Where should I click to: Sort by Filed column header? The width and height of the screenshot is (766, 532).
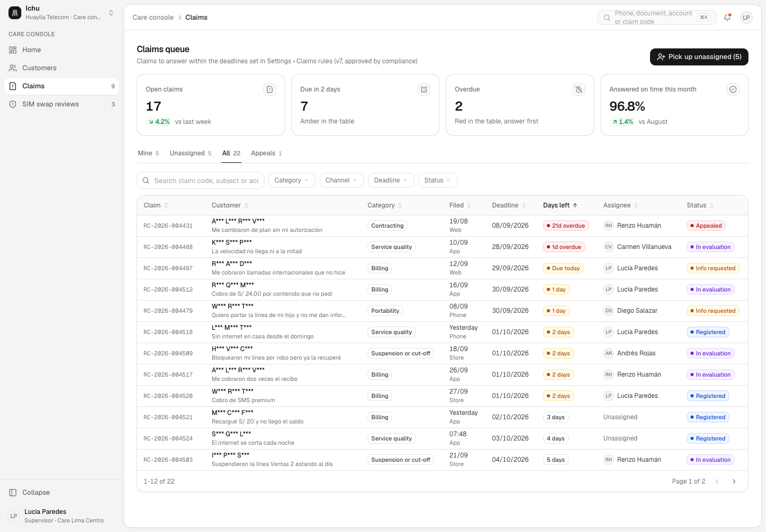pos(461,205)
